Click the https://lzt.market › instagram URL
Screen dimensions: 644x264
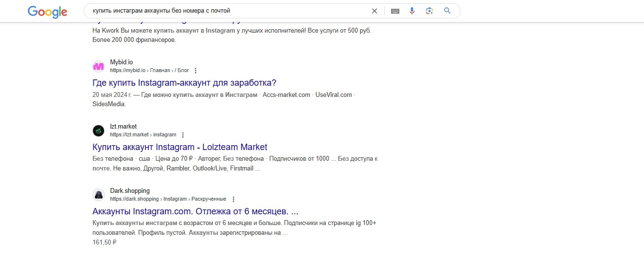(143, 135)
